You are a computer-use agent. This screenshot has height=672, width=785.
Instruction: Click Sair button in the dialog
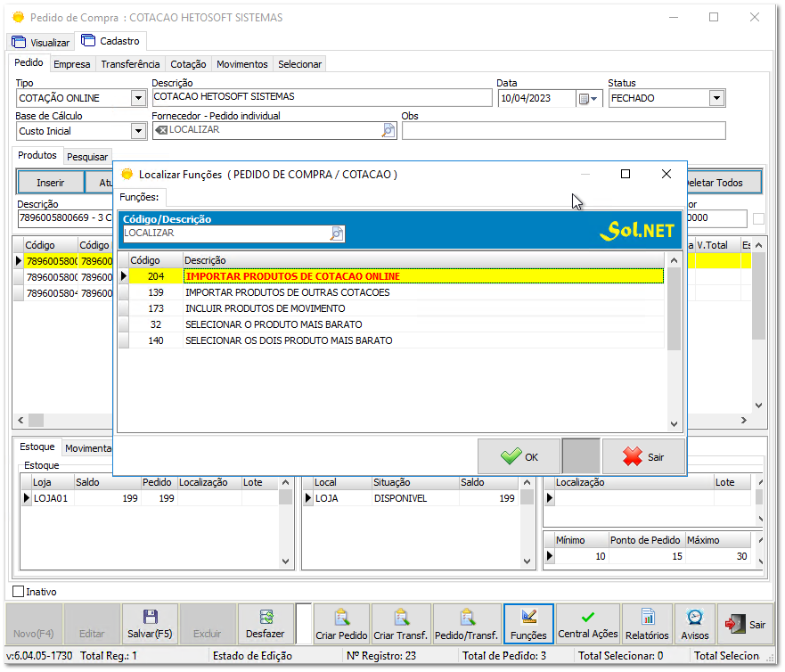(x=643, y=456)
